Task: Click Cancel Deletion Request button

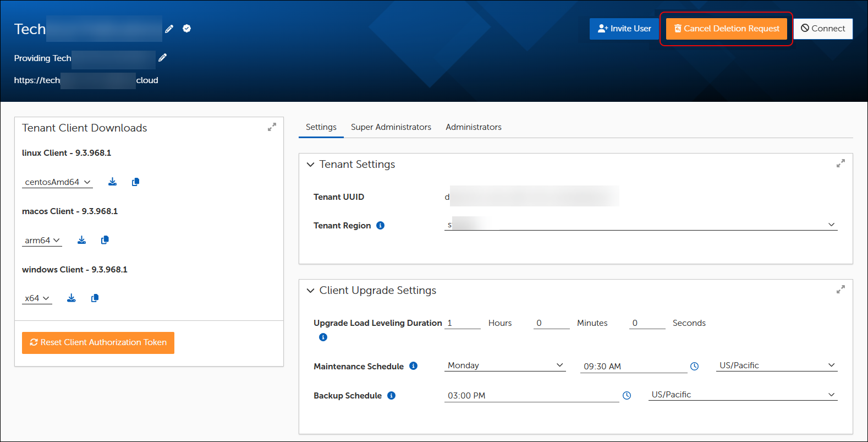Action: click(x=727, y=29)
